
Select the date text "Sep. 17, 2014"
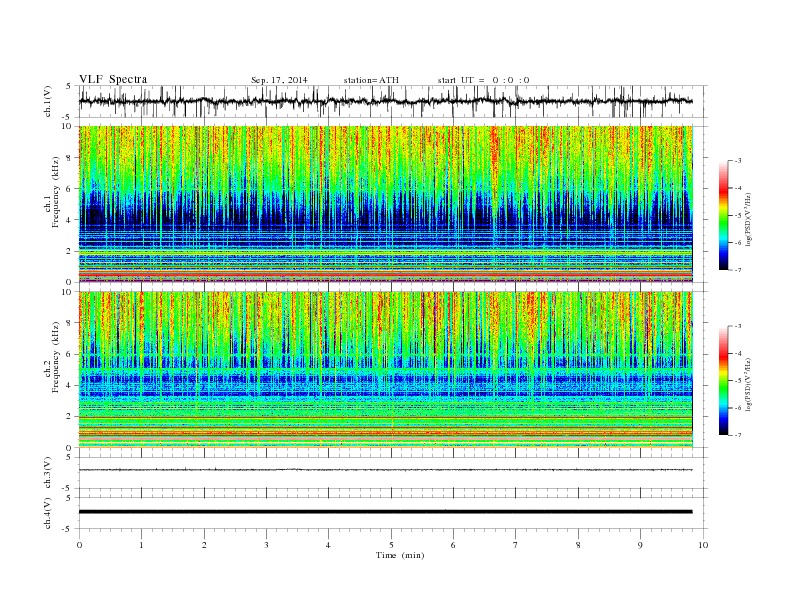coord(279,80)
